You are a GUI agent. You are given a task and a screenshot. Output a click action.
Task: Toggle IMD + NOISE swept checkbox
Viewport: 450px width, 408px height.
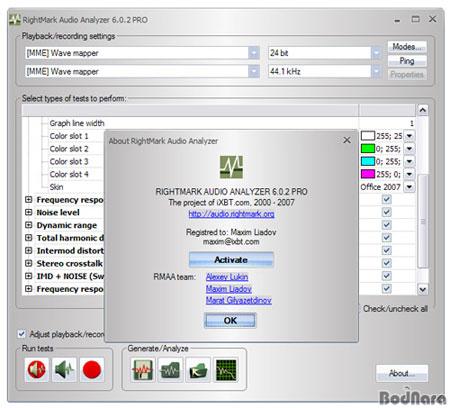pos(387,276)
